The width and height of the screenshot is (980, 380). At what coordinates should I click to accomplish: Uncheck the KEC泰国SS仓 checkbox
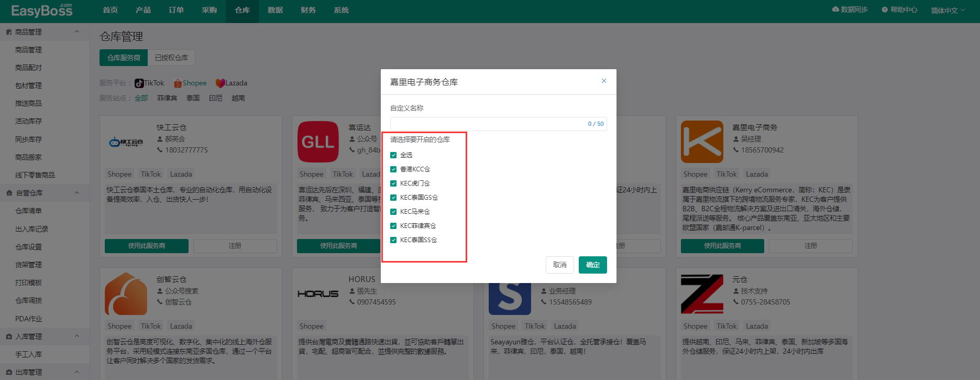click(x=393, y=240)
